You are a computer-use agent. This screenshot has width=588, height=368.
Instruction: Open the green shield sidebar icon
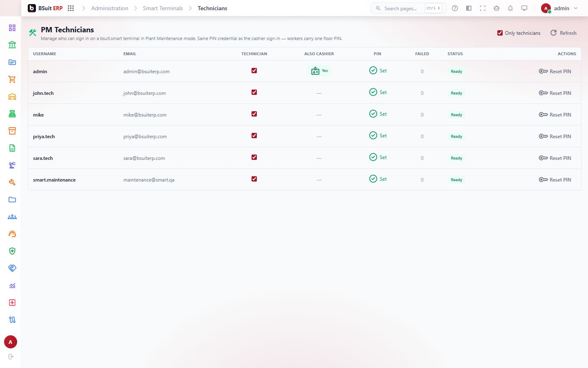pos(12,251)
